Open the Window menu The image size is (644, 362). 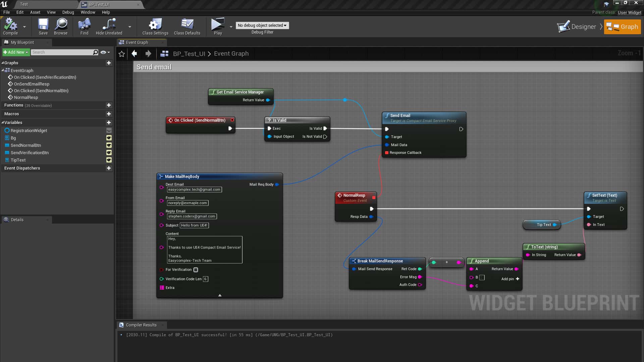[88, 12]
